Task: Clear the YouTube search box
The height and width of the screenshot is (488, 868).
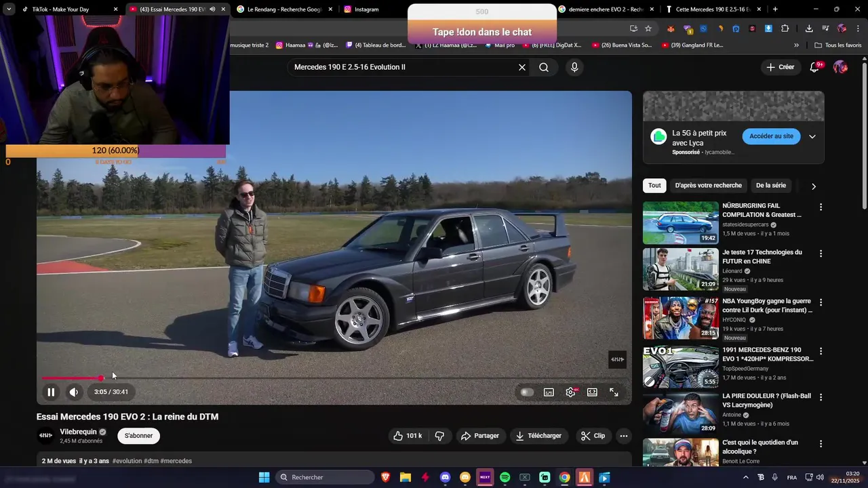Action: click(x=522, y=67)
